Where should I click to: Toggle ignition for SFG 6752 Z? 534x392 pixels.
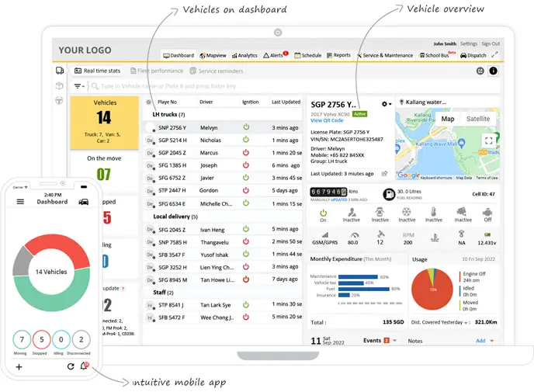point(245,178)
